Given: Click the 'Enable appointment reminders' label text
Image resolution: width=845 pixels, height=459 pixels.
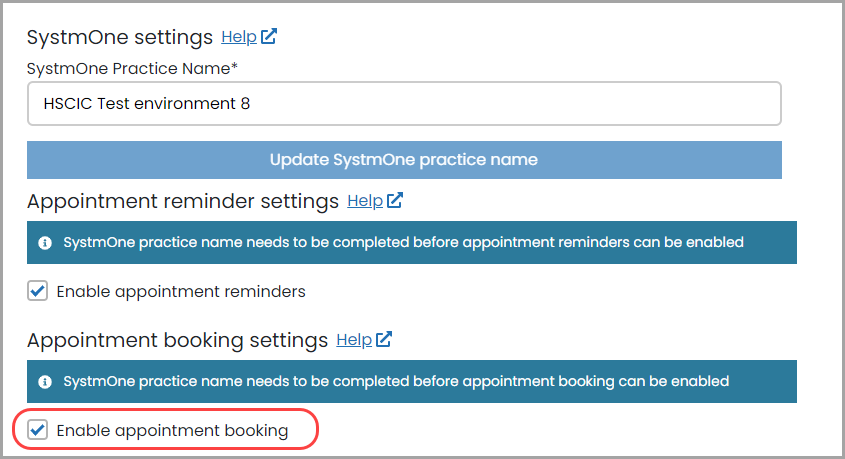Looking at the screenshot, I should tap(181, 291).
